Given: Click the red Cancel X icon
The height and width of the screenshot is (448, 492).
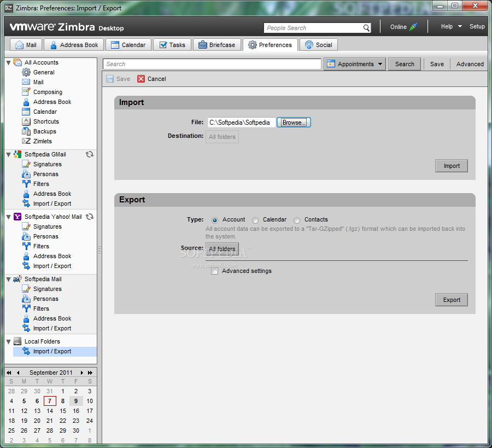Looking at the screenshot, I should click(141, 79).
